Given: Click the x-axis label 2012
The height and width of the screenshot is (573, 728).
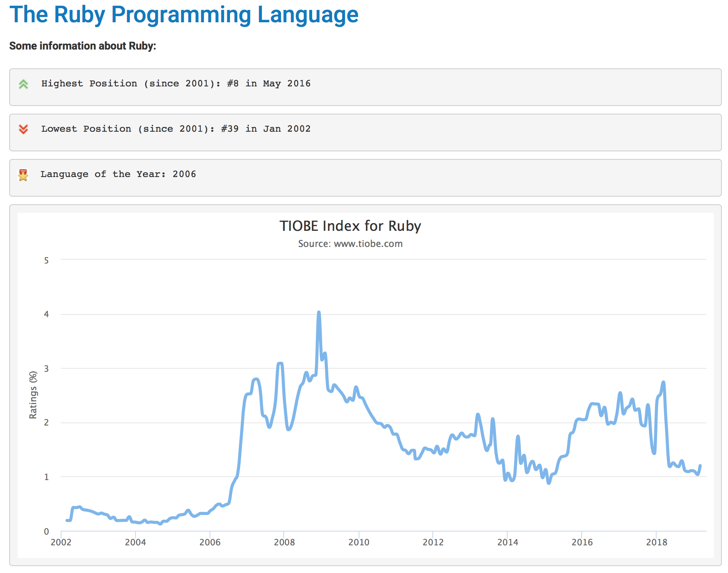Looking at the screenshot, I should pyautogui.click(x=433, y=542).
